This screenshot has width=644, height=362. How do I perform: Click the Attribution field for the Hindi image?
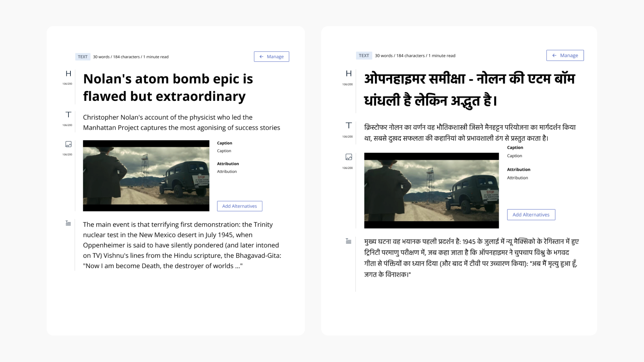pyautogui.click(x=517, y=178)
